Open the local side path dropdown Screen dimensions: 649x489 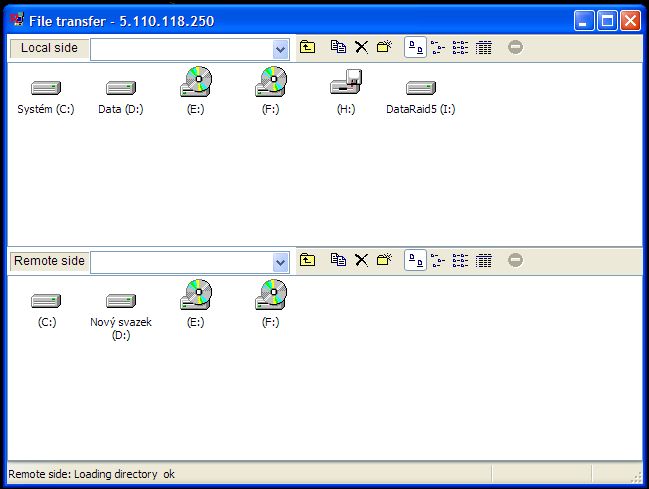[x=280, y=49]
